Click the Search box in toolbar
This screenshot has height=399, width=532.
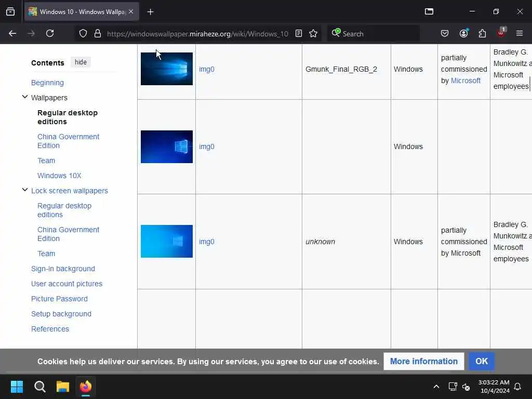373,33
